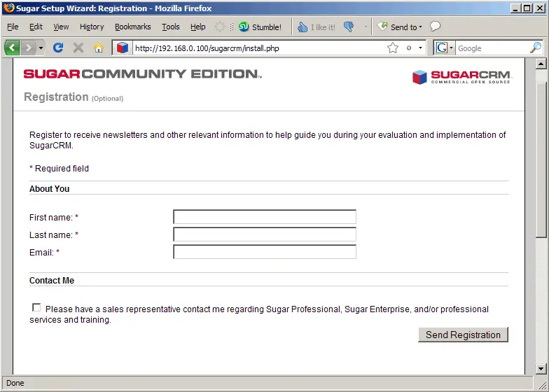Click the Stop loading X icon
The height and width of the screenshot is (392, 549).
(78, 48)
